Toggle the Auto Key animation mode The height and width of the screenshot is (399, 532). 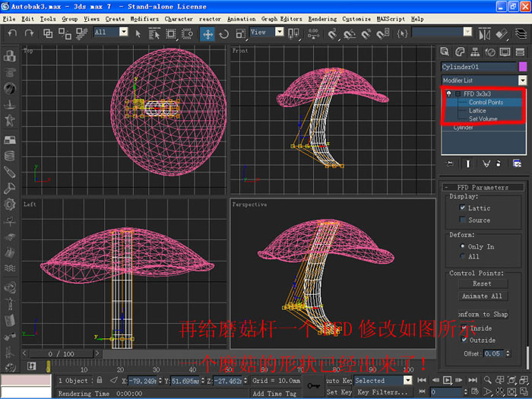coord(339,380)
